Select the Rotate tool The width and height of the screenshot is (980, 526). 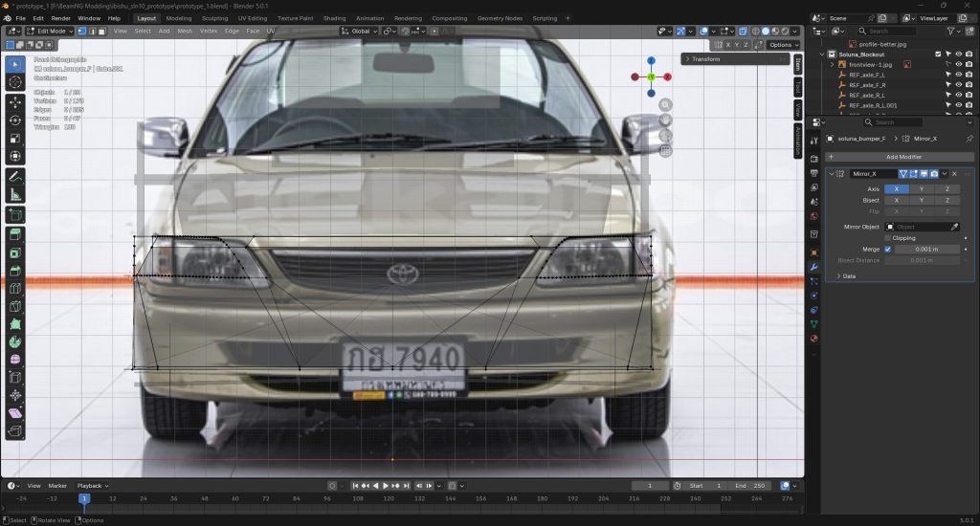click(x=15, y=120)
